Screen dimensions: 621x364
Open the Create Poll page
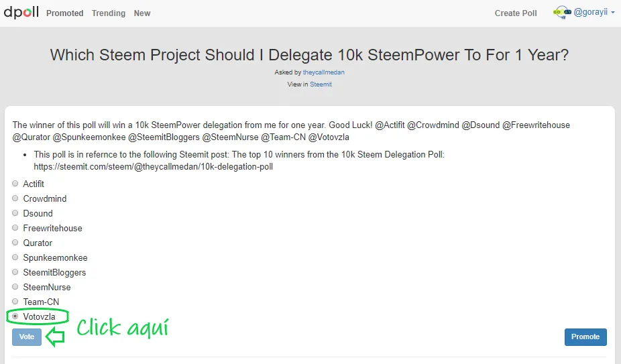[516, 13]
